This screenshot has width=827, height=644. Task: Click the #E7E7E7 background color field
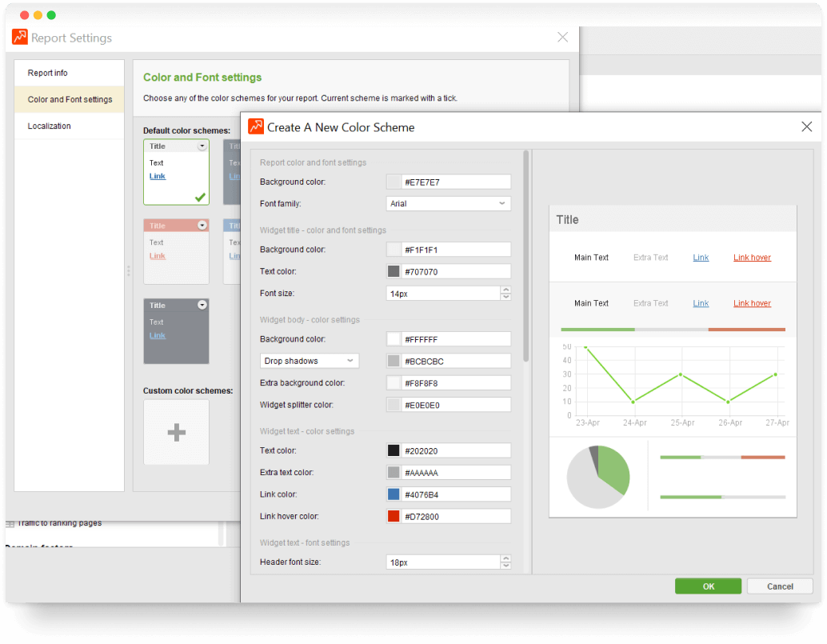click(x=456, y=182)
